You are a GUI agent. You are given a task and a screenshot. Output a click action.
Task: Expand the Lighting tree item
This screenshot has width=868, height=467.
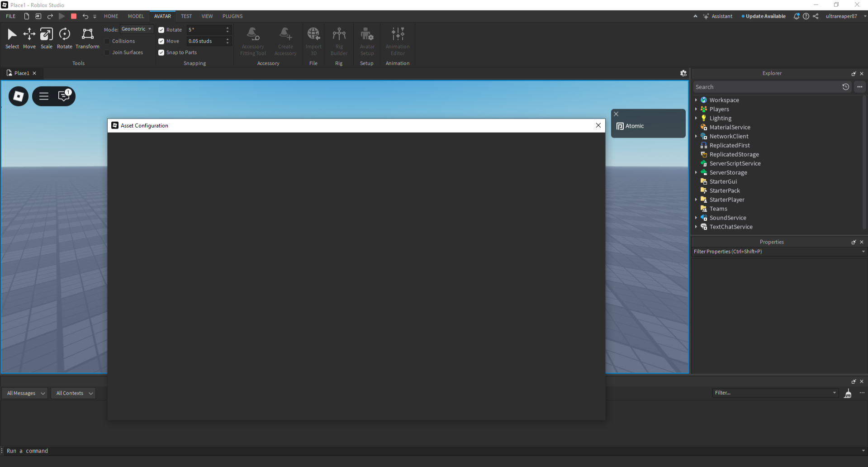696,118
